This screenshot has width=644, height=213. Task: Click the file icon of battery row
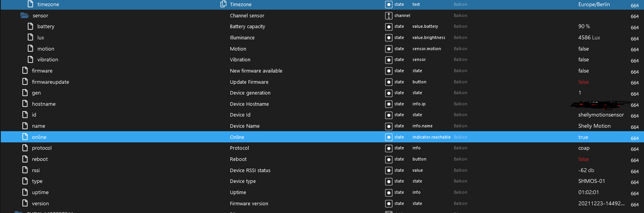tap(30, 26)
